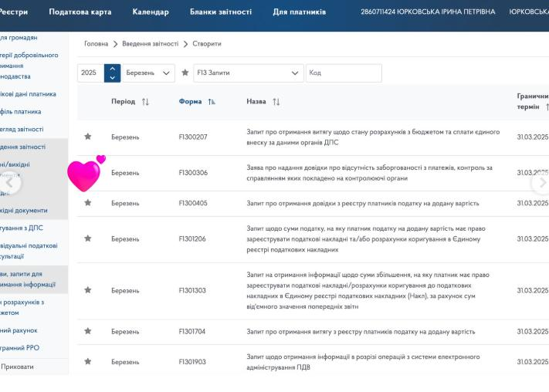The image size is (549, 392).
Task: Mark form F1301704 as favorite
Action: pos(88,331)
